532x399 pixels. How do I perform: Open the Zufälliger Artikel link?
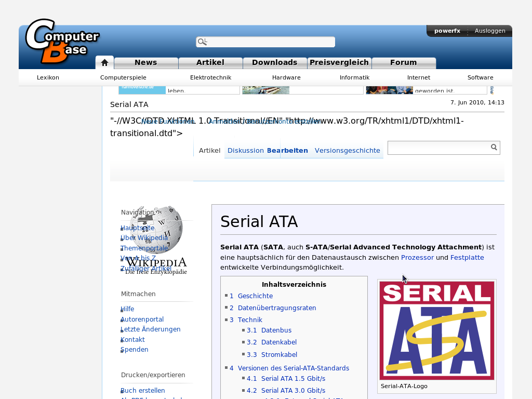(146, 269)
